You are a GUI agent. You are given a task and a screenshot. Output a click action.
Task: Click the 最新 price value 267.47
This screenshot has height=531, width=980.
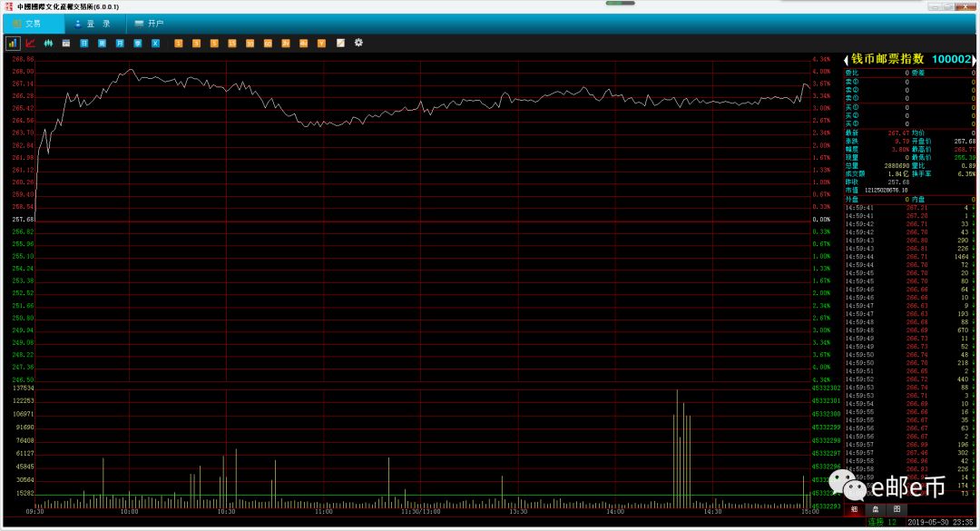coord(898,133)
